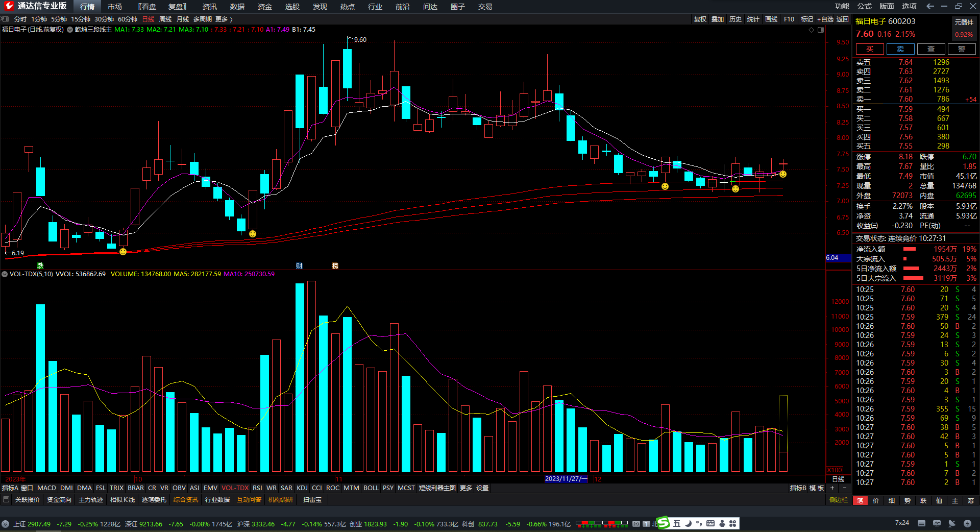Open the IME soft keyboard icon
Viewport: 980px width, 532px height.
[710, 523]
